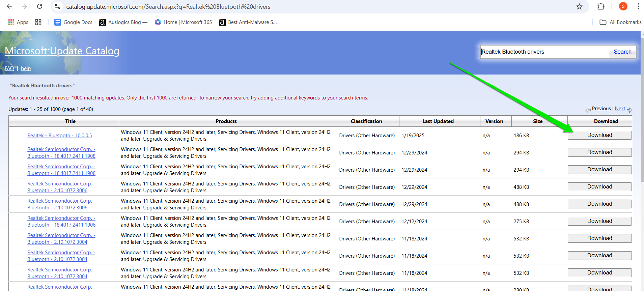The height and width of the screenshot is (291, 644).
Task: Sort by Size column header
Action: tap(538, 121)
